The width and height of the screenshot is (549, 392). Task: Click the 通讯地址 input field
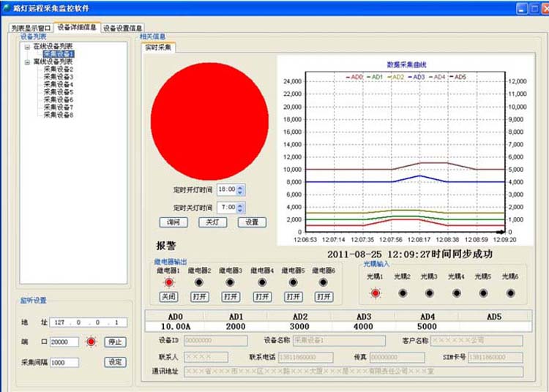point(354,372)
